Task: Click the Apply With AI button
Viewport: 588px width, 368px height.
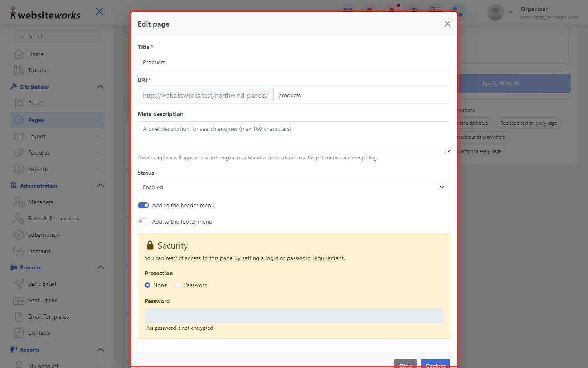Action: coord(514,83)
